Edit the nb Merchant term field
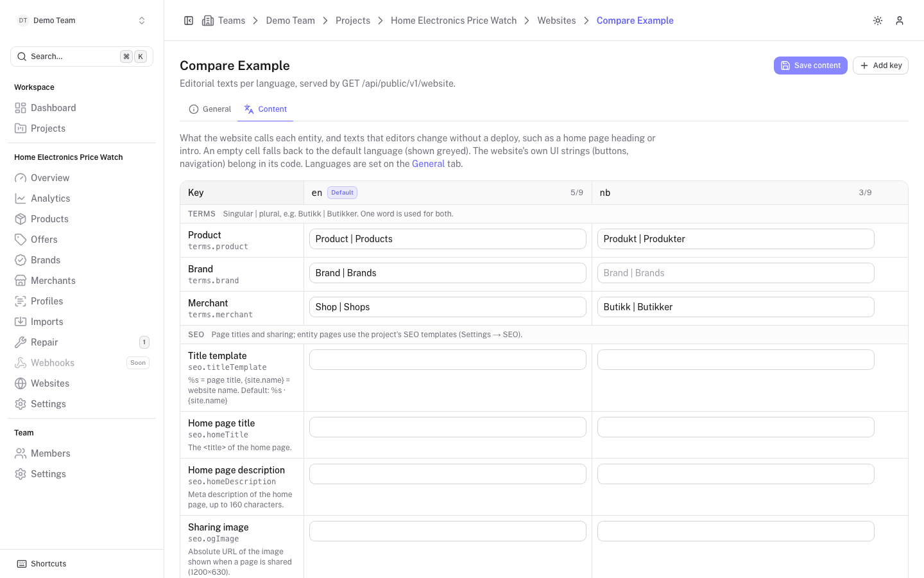This screenshot has width=924, height=578. 736,307
